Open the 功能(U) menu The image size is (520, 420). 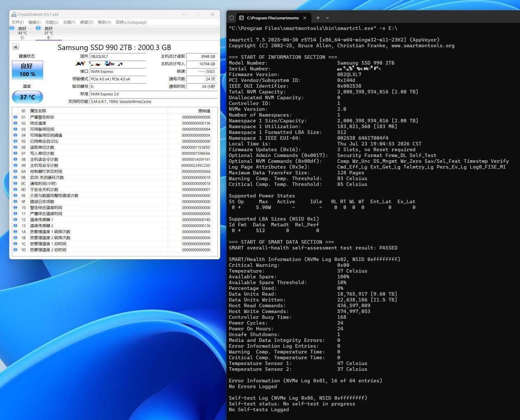click(x=52, y=22)
